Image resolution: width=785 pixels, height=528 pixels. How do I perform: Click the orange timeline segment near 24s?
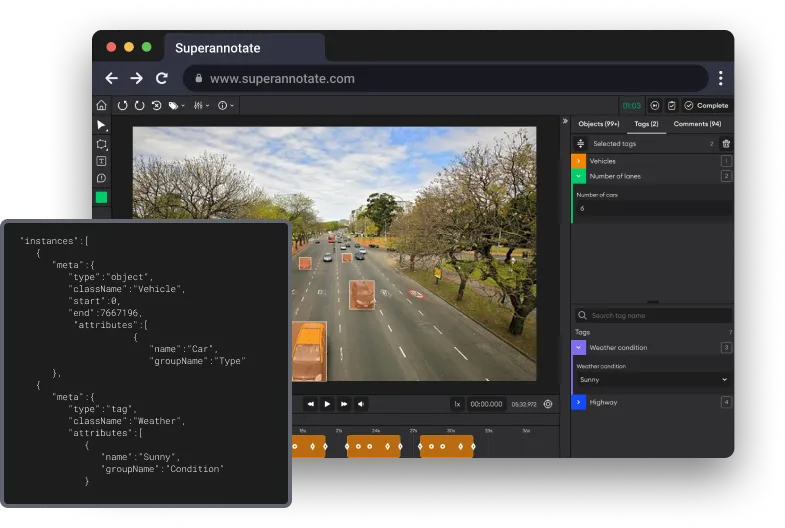tap(374, 446)
